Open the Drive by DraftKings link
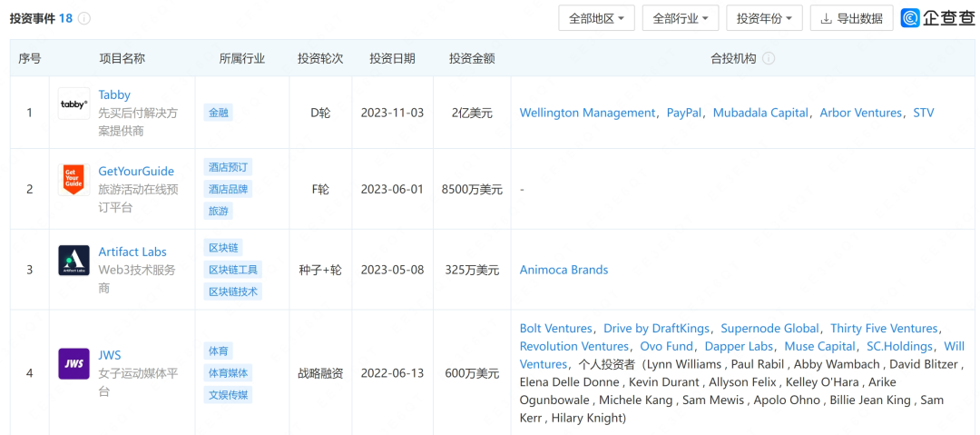Viewport: 980px width, 435px height. pos(656,329)
